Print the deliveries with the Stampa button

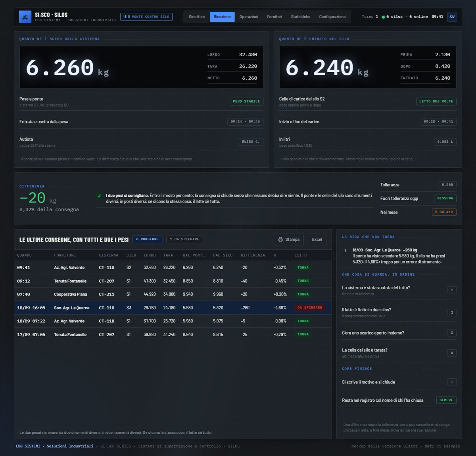(x=289, y=239)
